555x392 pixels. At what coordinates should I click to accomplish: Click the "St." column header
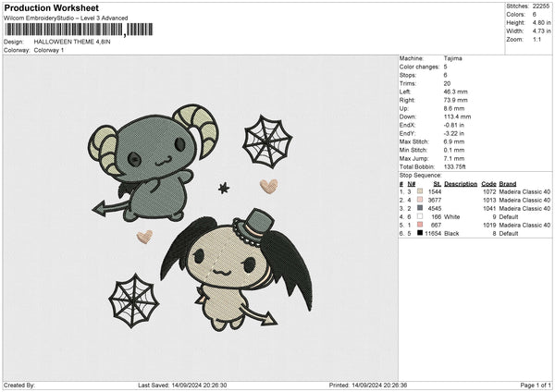438,184
